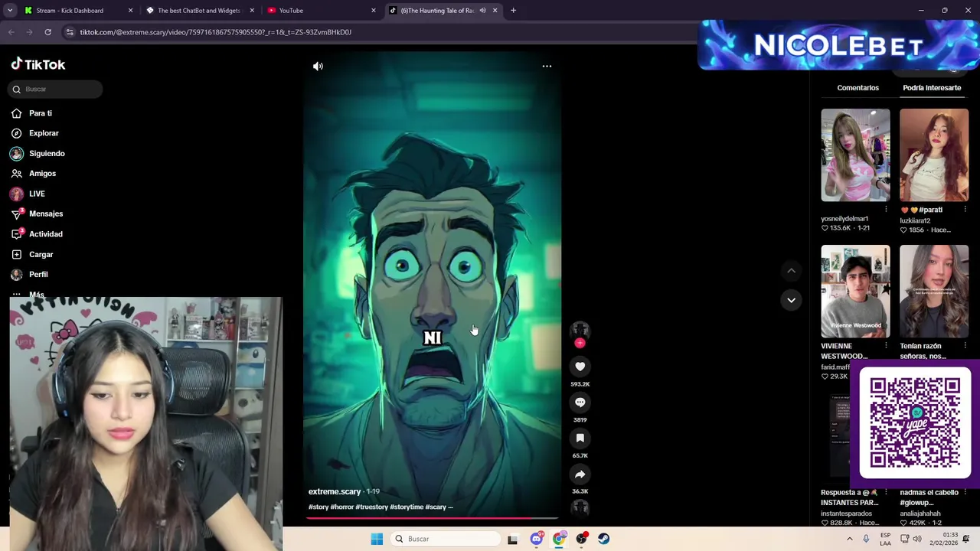Open Discord from the taskbar
Image resolution: width=980 pixels, height=551 pixels.
click(536, 539)
